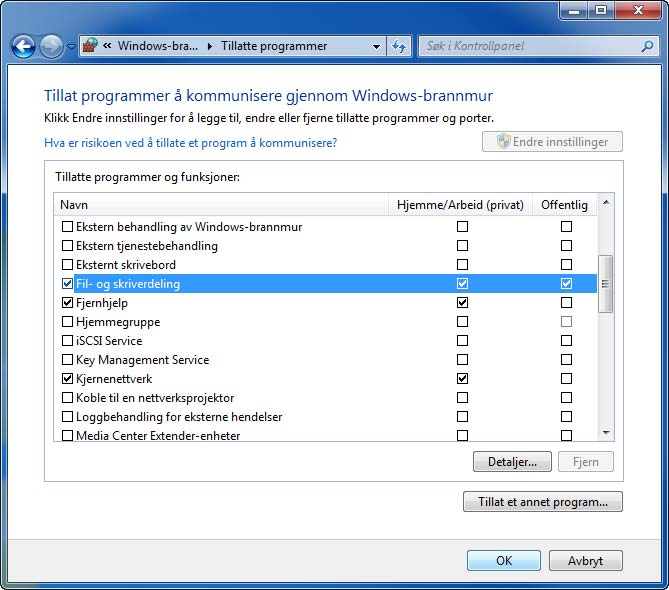Image resolution: width=669 pixels, height=590 pixels.
Task: Toggle private checkbox for Kjernenettverk
Action: pos(462,378)
